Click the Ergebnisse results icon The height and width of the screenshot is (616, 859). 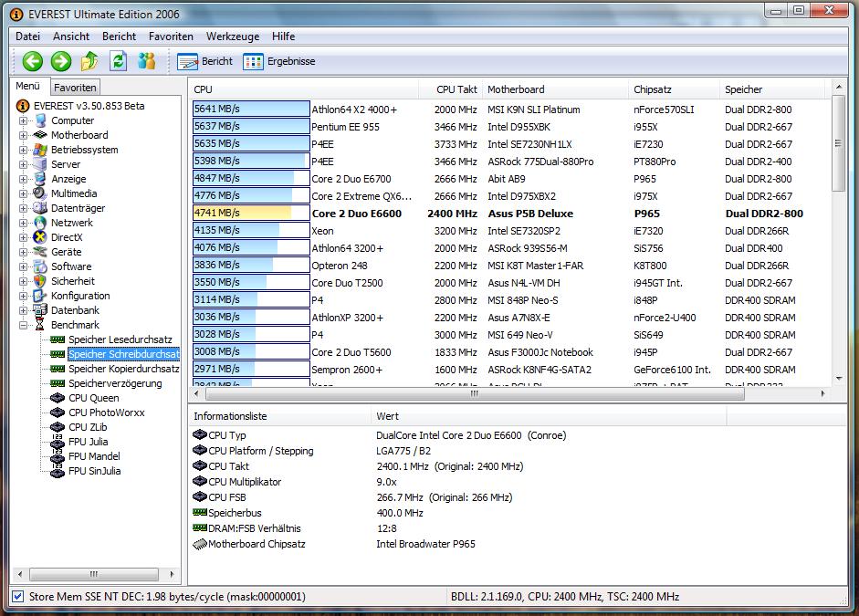tap(253, 62)
